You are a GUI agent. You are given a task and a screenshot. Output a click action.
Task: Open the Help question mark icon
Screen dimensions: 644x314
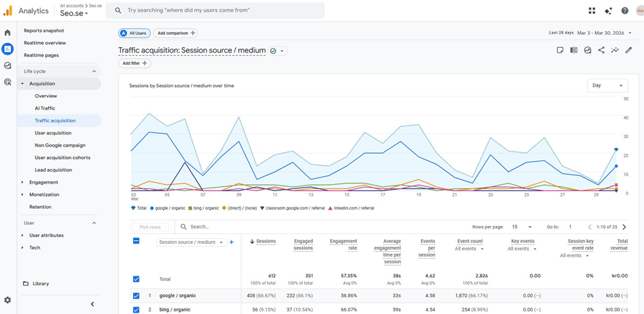(624, 11)
